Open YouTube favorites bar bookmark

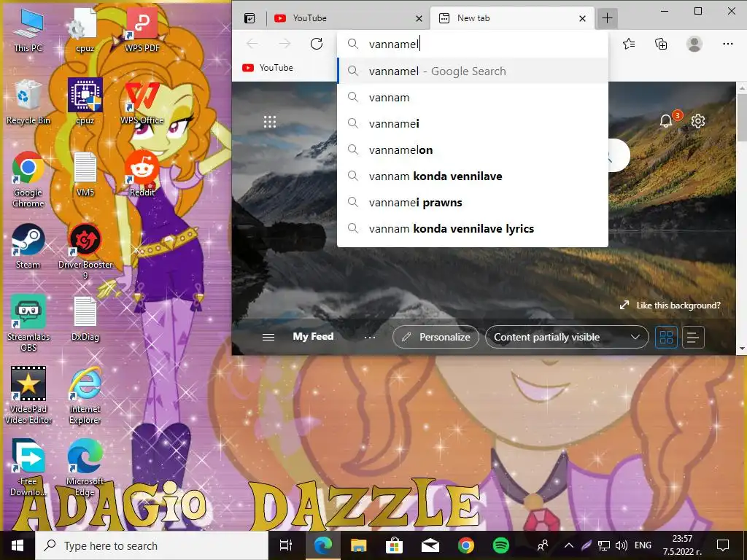[268, 68]
